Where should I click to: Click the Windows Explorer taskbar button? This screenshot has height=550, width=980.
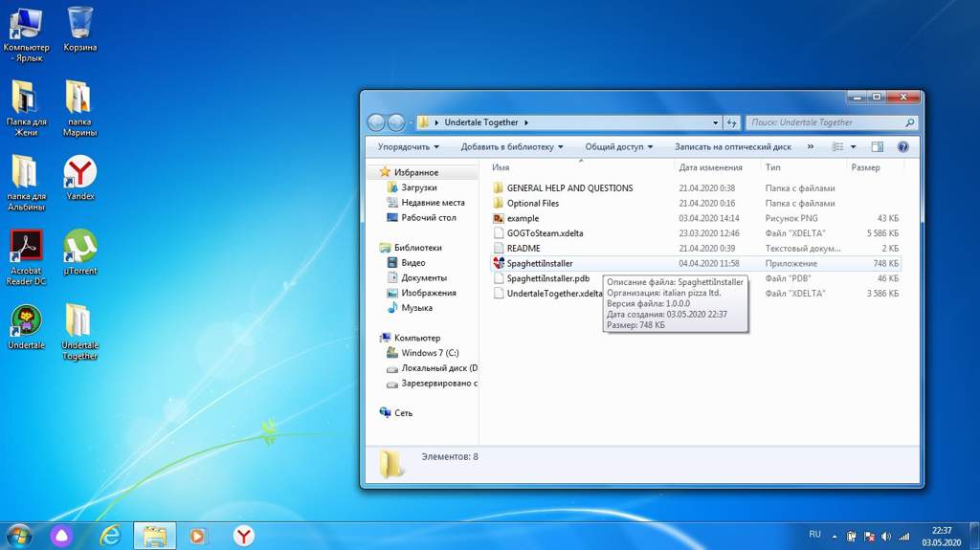click(154, 537)
